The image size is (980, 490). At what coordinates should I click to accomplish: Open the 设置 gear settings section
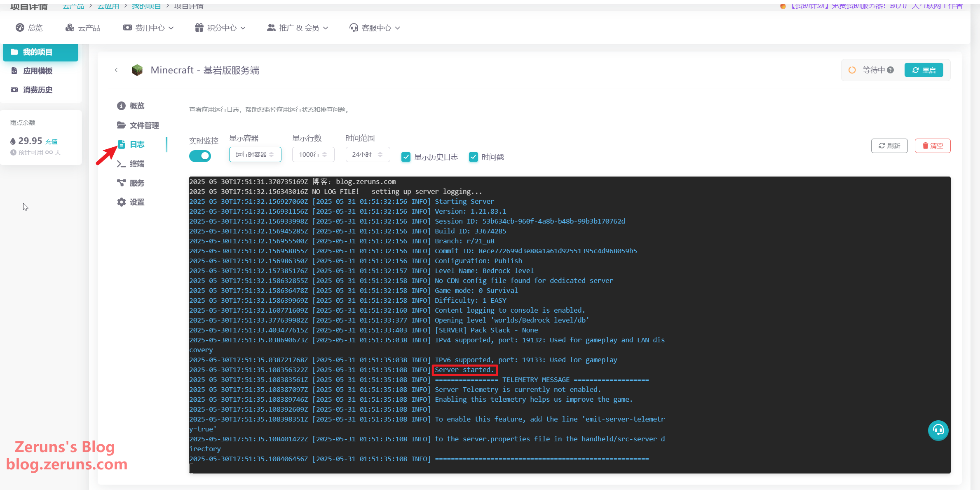coord(131,202)
